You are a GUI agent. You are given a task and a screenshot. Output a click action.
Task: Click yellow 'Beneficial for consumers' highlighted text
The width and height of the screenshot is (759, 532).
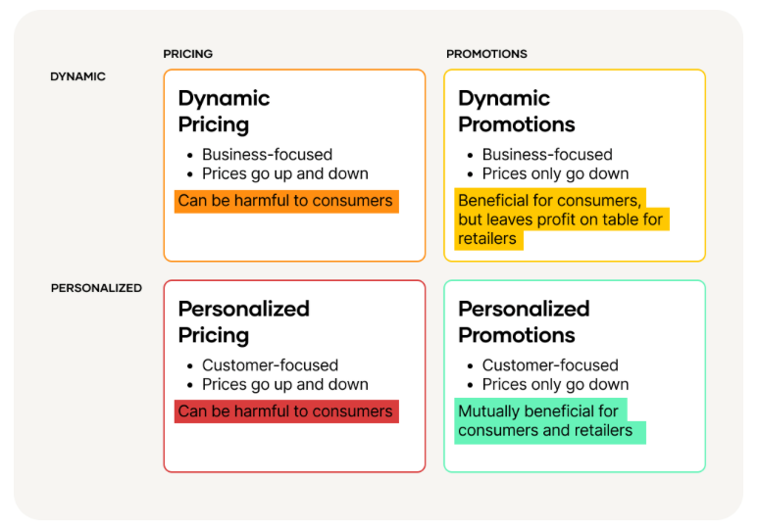point(560,219)
